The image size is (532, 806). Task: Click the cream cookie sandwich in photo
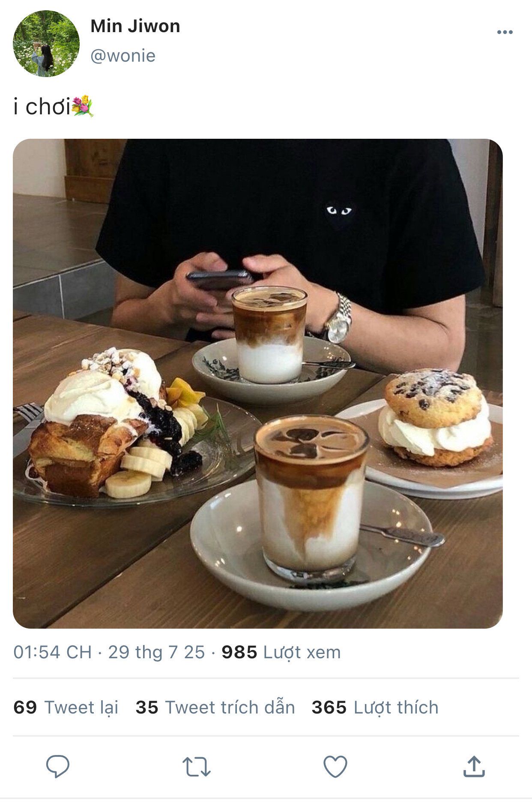[x=436, y=418]
